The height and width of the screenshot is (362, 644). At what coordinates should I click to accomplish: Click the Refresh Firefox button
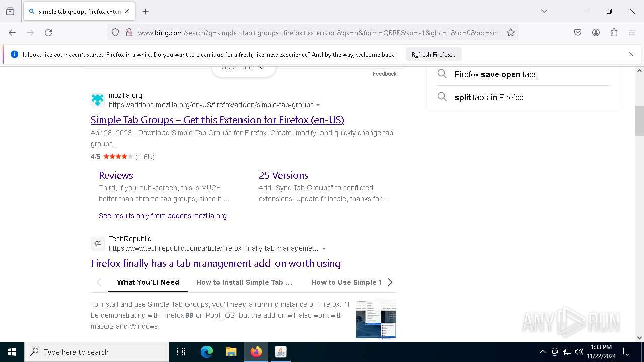click(433, 54)
